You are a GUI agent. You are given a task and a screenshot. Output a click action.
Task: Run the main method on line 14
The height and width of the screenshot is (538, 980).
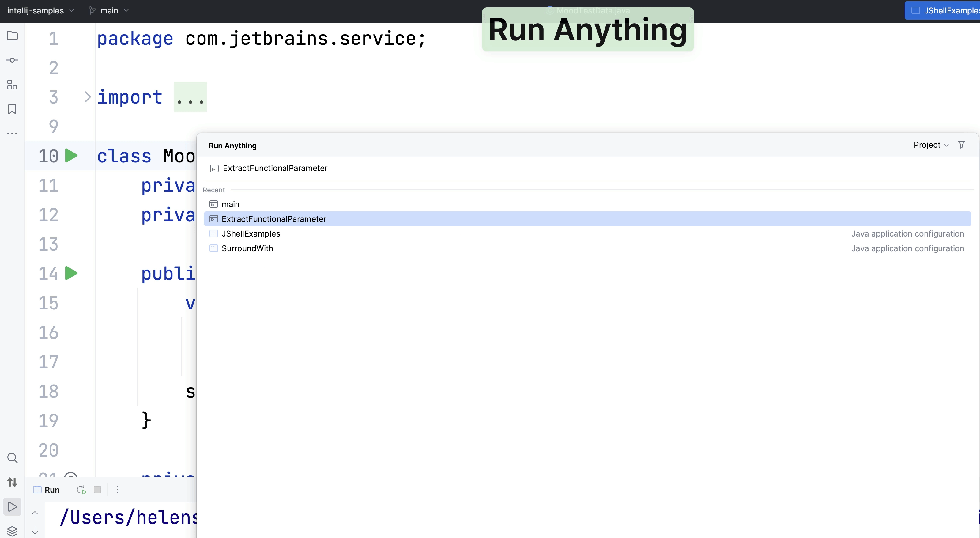tap(72, 273)
